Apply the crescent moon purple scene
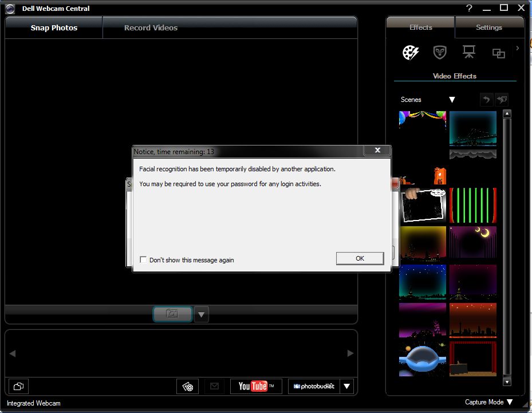This screenshot has width=532, height=413. click(x=473, y=243)
